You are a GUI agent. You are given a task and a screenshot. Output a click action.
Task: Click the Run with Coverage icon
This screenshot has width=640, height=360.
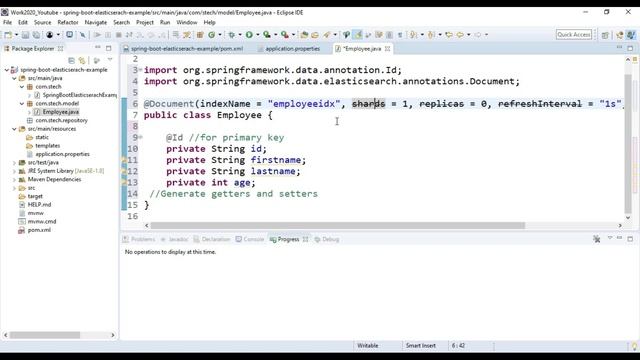pos(267,35)
